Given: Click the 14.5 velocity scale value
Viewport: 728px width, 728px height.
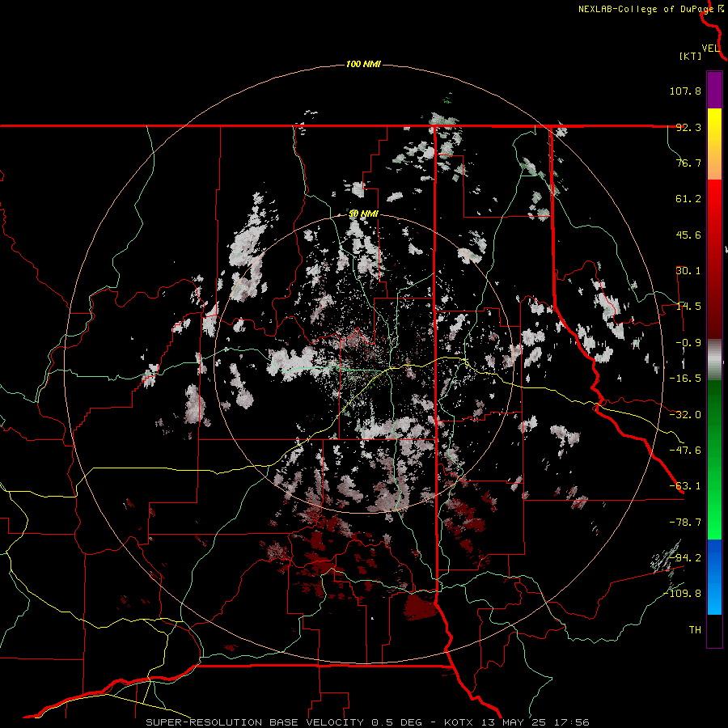Looking at the screenshot, I should click(x=688, y=307).
